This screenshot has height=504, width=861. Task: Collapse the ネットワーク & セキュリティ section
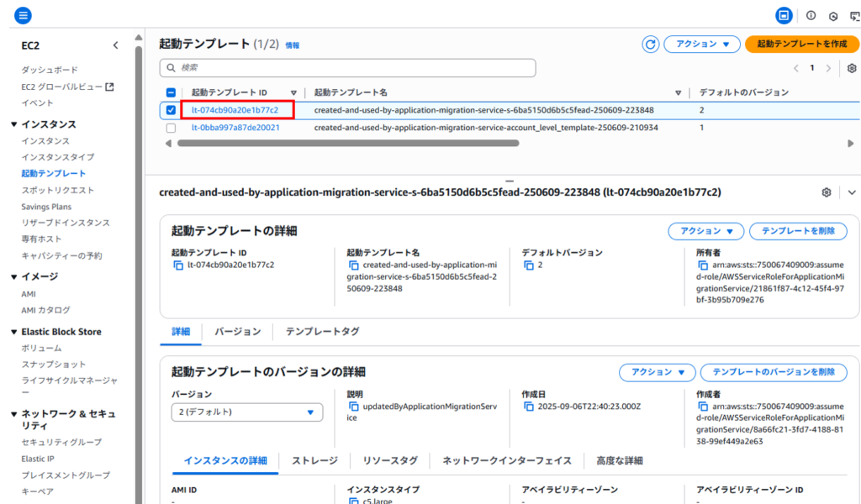[x=13, y=414]
